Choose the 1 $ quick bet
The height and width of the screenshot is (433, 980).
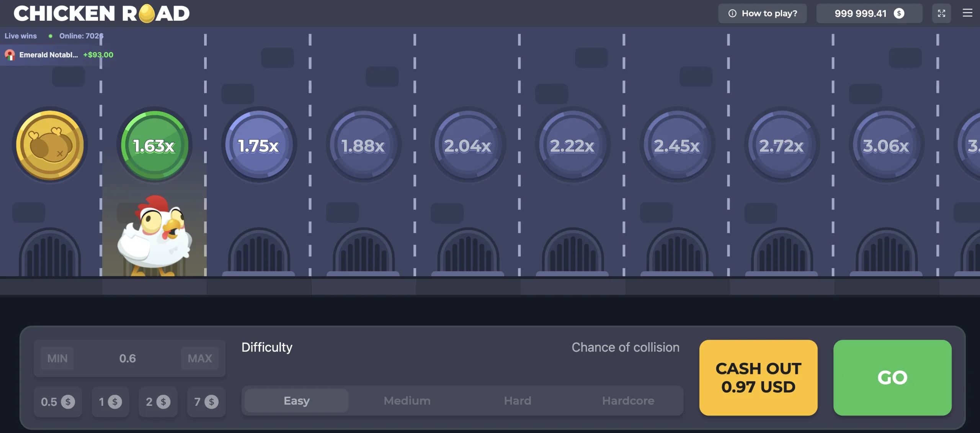[x=110, y=402]
